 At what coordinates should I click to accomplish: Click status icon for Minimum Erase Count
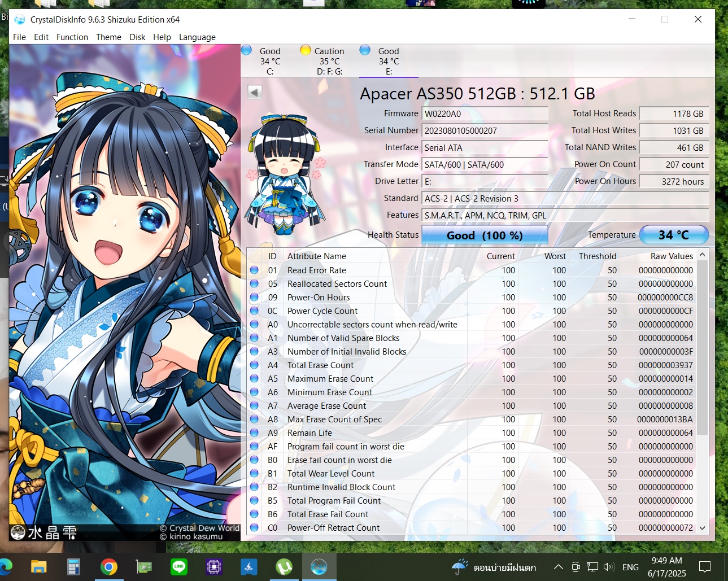coord(254,392)
